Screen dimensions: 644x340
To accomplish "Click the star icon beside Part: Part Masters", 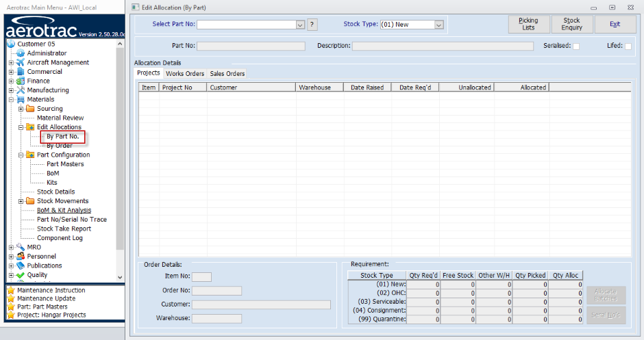I will (x=11, y=306).
